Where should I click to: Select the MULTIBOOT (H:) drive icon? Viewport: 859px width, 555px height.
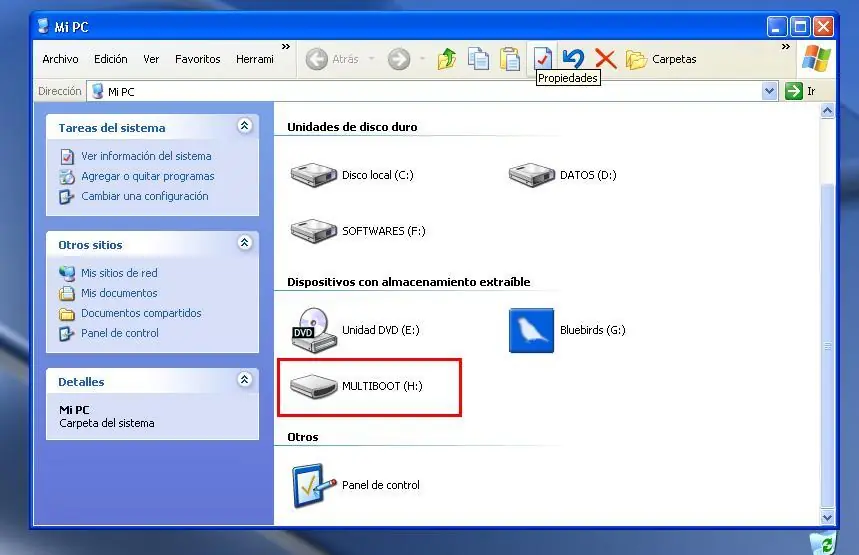[313, 386]
